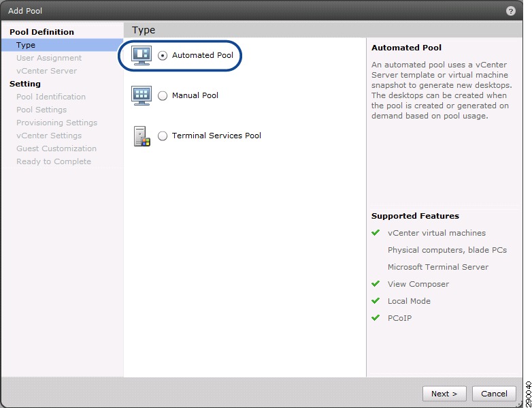The height and width of the screenshot is (408, 532).
Task: Go to the Type step in sidebar
Action: pyautogui.click(x=62, y=45)
